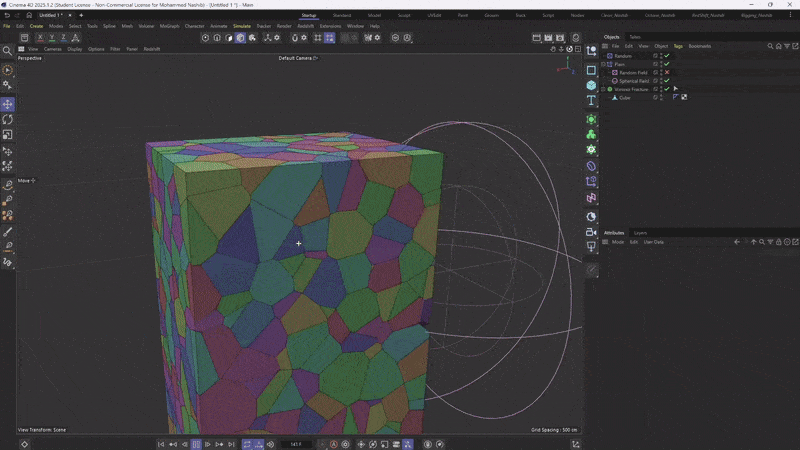The image size is (800, 450).
Task: Enable the Random Field red X toggle
Action: (x=667, y=72)
